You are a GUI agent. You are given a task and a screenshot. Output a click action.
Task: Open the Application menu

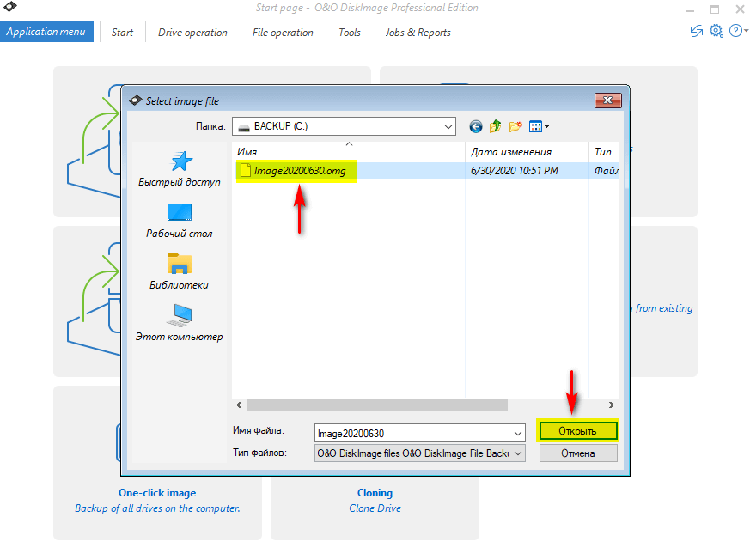click(46, 32)
